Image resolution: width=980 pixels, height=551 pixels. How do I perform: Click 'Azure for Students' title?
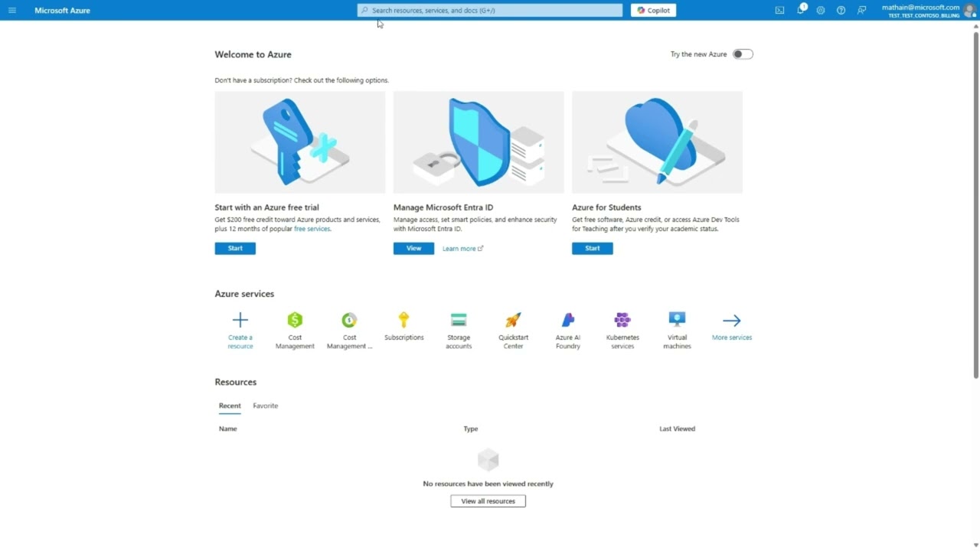(606, 207)
